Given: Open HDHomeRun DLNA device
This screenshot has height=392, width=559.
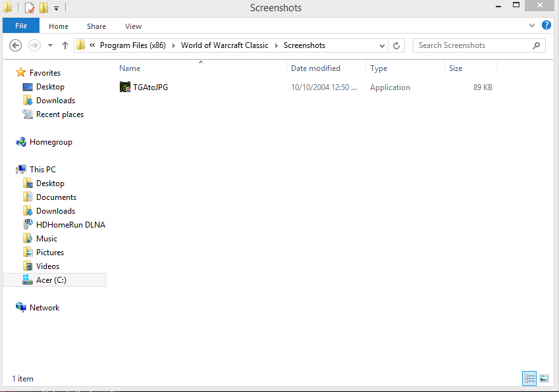Looking at the screenshot, I should (70, 225).
